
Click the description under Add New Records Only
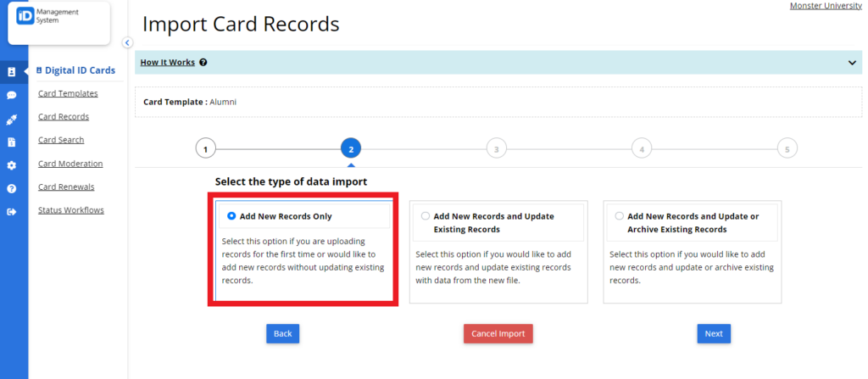point(303,261)
